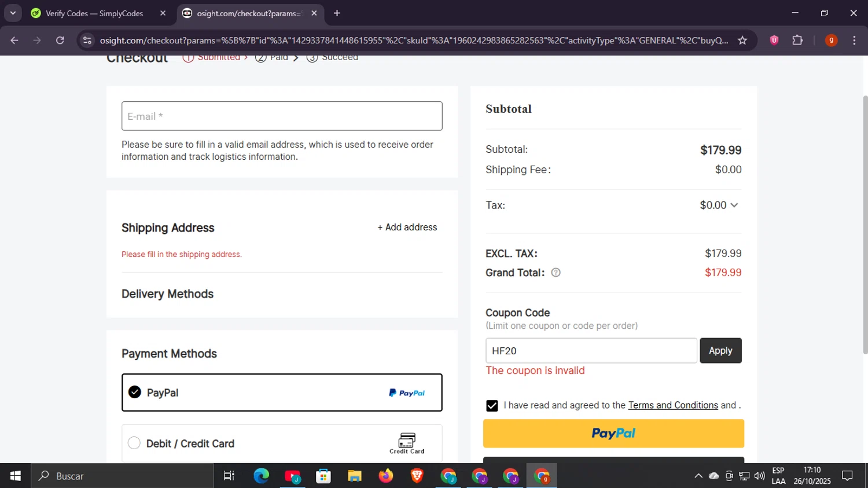Open the notification center icon
Viewport: 868px width, 488px height.
click(x=848, y=476)
